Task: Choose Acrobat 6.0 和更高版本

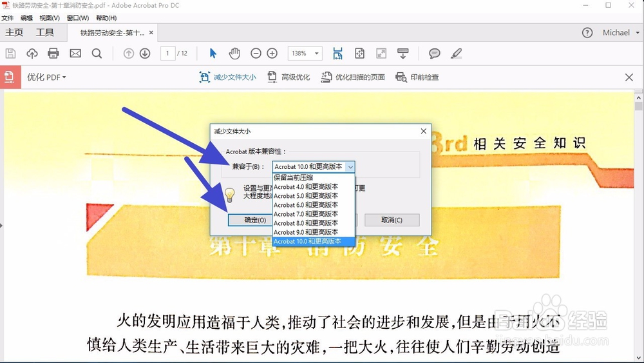Action: [x=314, y=205]
